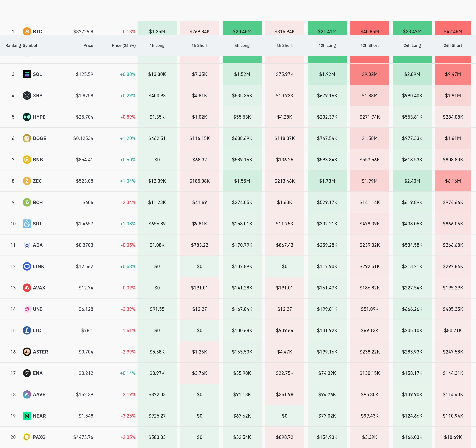Open the ASTER symbol link
476x448 pixels.
(40, 352)
